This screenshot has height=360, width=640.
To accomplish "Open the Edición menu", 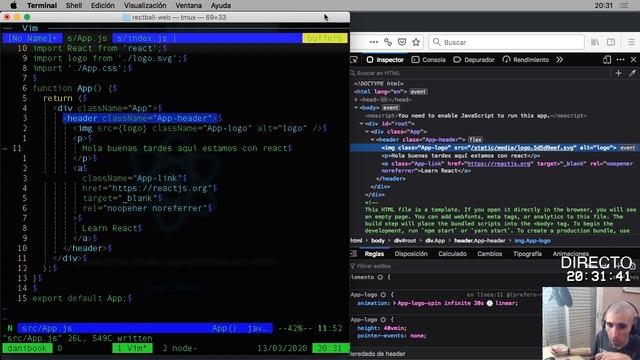I will coord(103,5).
